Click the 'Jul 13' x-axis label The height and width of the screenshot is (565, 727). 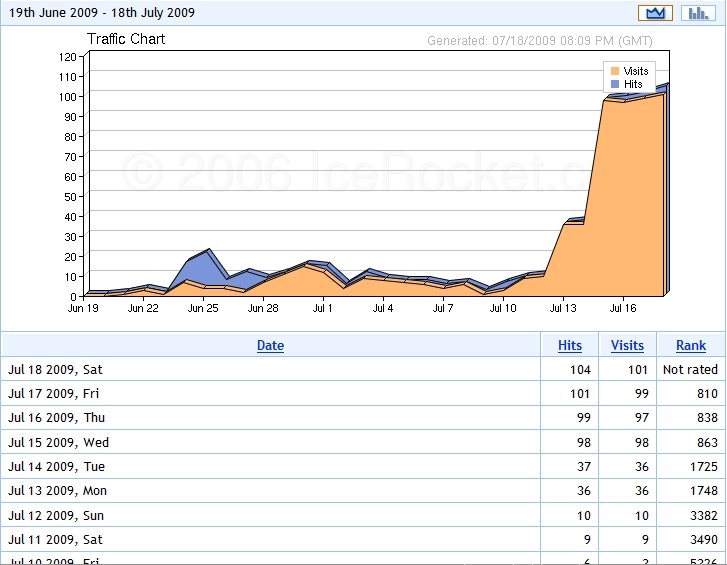(x=563, y=308)
